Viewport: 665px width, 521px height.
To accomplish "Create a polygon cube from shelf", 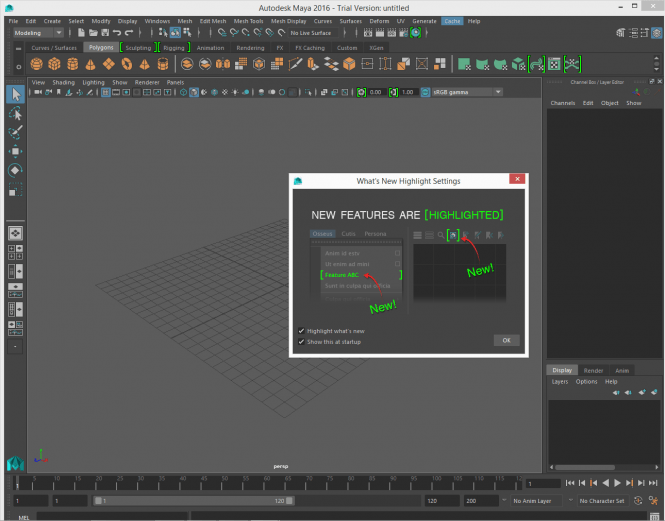I will click(x=54, y=64).
